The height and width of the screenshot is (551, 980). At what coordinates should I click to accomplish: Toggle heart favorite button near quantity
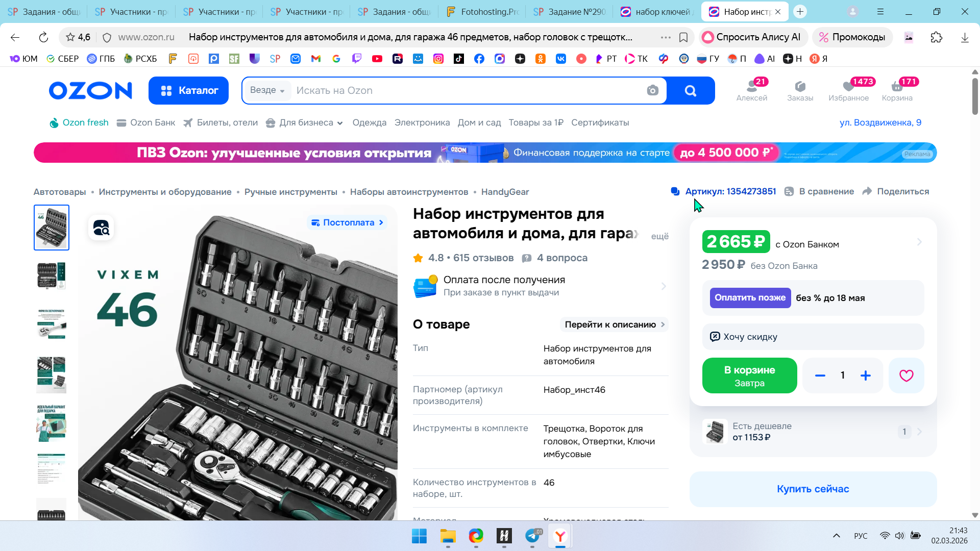(x=906, y=376)
